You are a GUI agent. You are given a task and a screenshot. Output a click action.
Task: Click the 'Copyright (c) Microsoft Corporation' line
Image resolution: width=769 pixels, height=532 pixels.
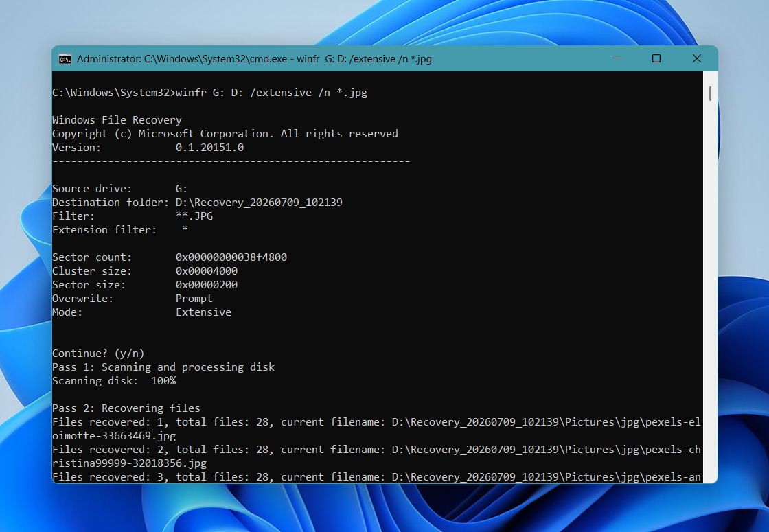225,134
